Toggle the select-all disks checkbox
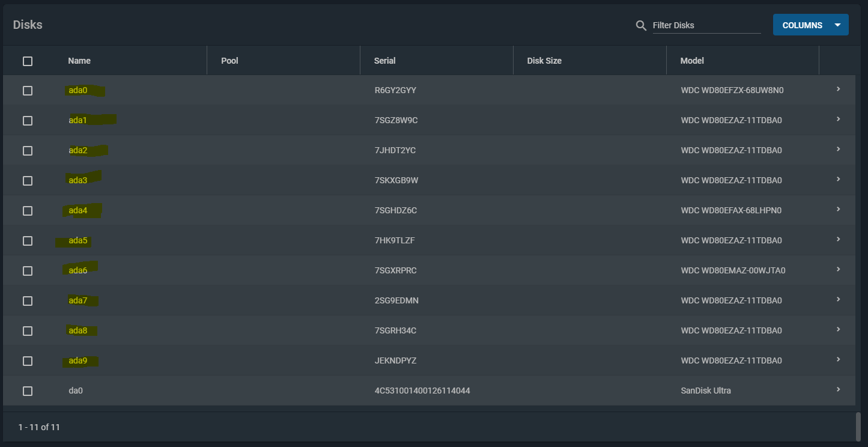The height and width of the screenshot is (447, 868). click(x=28, y=61)
